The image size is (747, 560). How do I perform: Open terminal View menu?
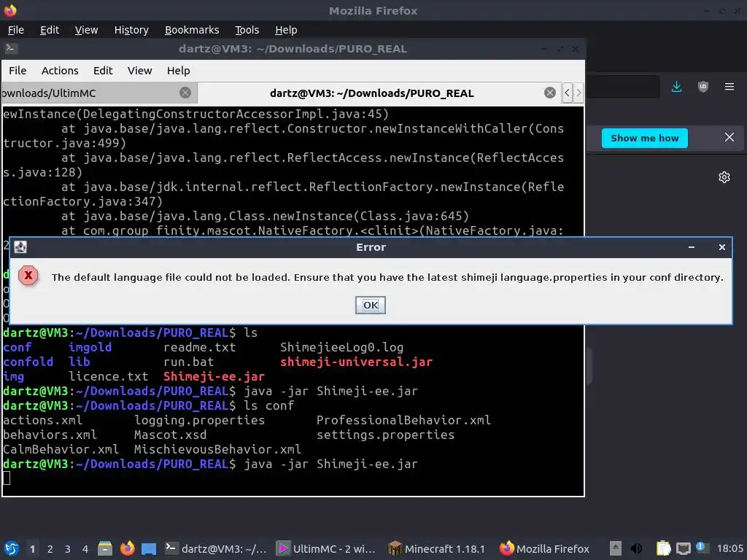click(139, 71)
